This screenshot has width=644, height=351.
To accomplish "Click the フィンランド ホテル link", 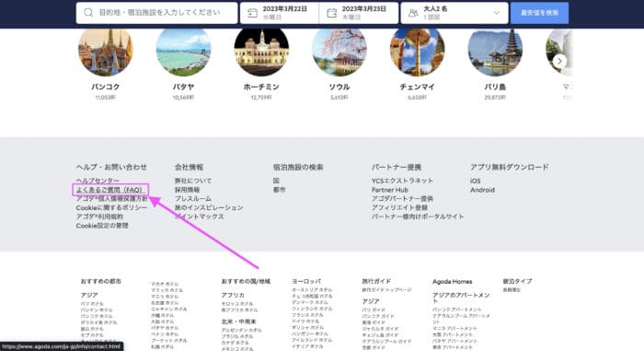I will click(312, 309).
